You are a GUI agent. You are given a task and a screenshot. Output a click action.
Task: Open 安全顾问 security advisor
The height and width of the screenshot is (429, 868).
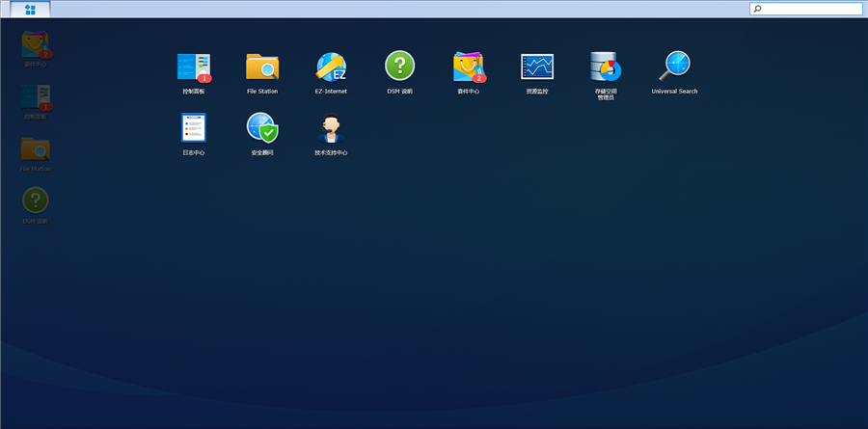point(261,127)
